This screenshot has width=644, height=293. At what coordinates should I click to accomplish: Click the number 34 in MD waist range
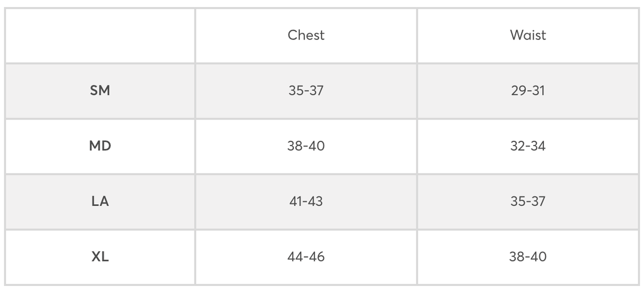click(x=538, y=146)
